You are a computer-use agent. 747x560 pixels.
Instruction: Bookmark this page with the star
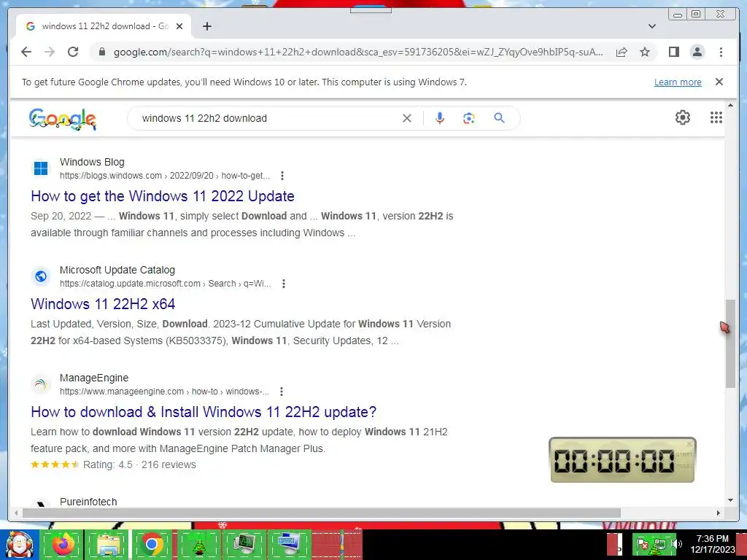[x=645, y=52]
